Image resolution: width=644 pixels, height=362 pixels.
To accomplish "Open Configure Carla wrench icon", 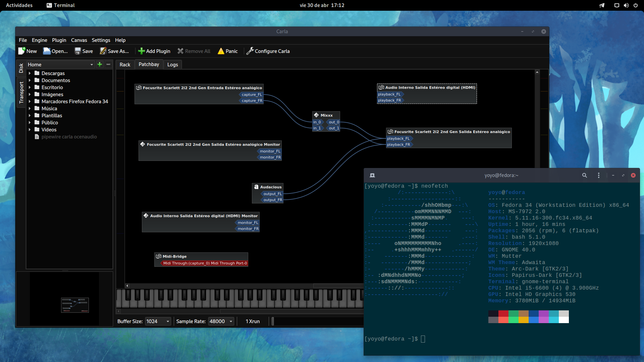I will coord(250,51).
